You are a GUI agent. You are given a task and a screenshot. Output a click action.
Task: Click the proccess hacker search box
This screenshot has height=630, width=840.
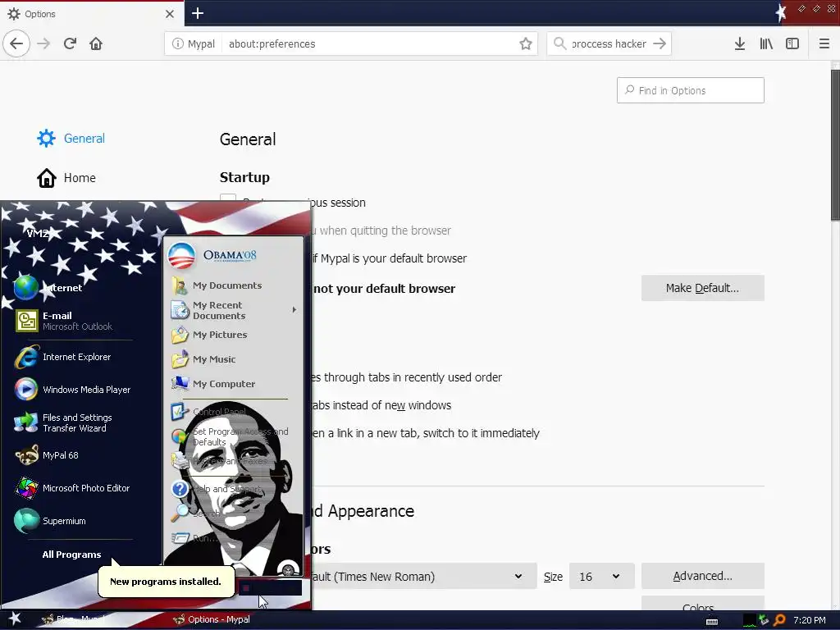(x=609, y=44)
